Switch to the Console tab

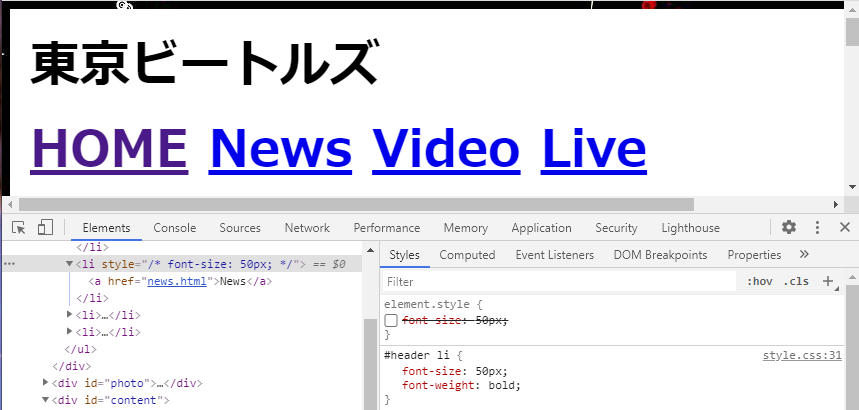(x=174, y=228)
